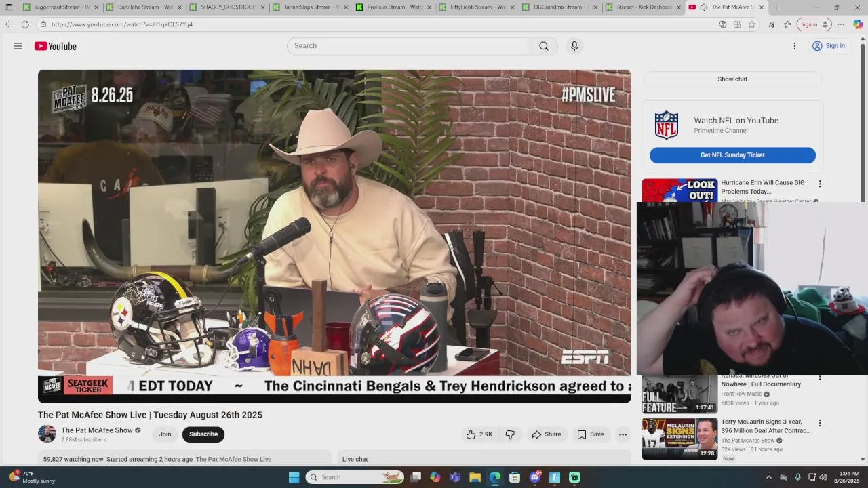Click the YouTube logo
This screenshot has height=488, width=868.
[56, 46]
